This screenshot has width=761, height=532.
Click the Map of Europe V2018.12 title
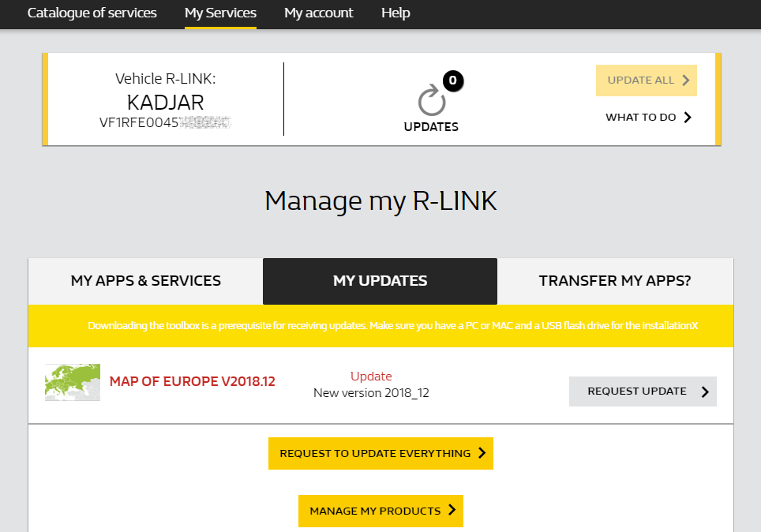pos(192,381)
